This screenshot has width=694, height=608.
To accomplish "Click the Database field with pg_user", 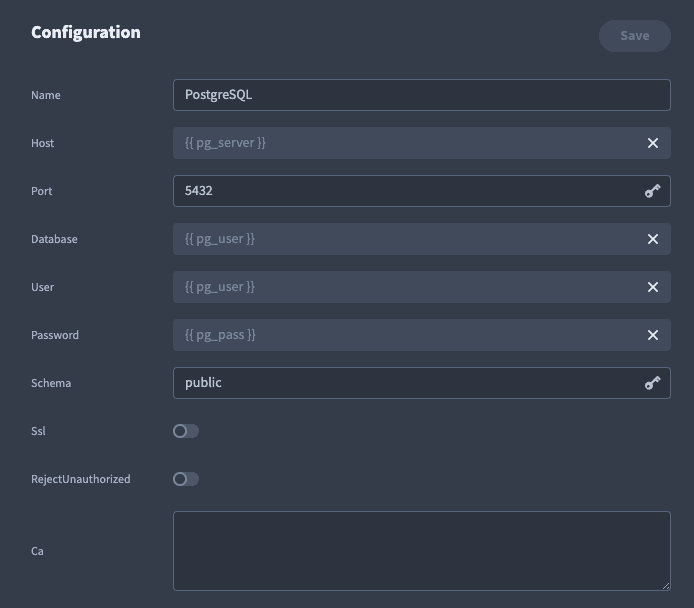I will (x=407, y=239).
